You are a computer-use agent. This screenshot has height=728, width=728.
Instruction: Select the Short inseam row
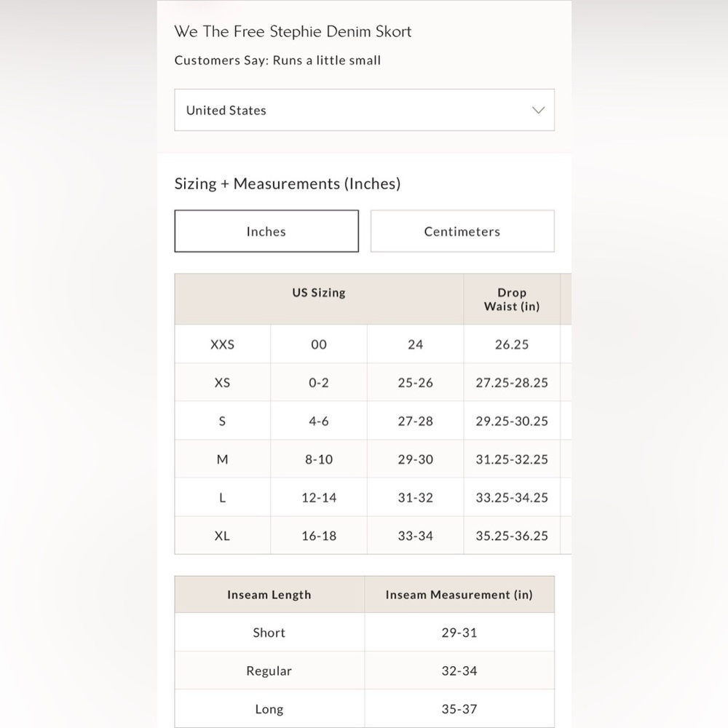pos(365,633)
